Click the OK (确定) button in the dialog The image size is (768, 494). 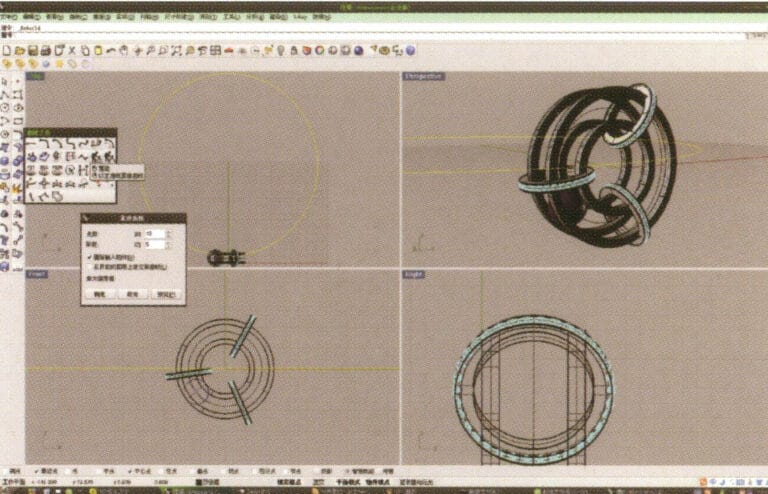pos(99,294)
